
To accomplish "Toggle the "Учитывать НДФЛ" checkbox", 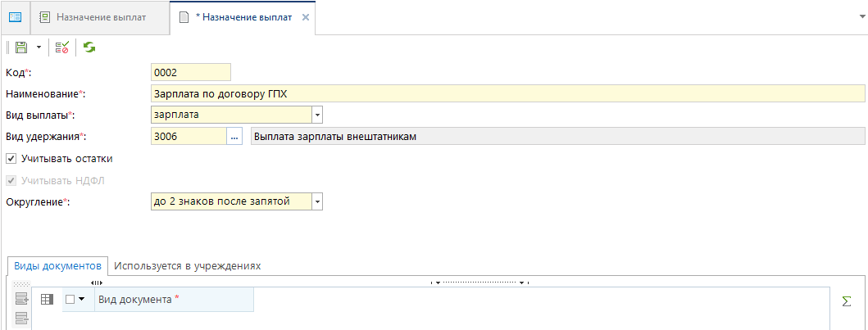I will (x=11, y=181).
